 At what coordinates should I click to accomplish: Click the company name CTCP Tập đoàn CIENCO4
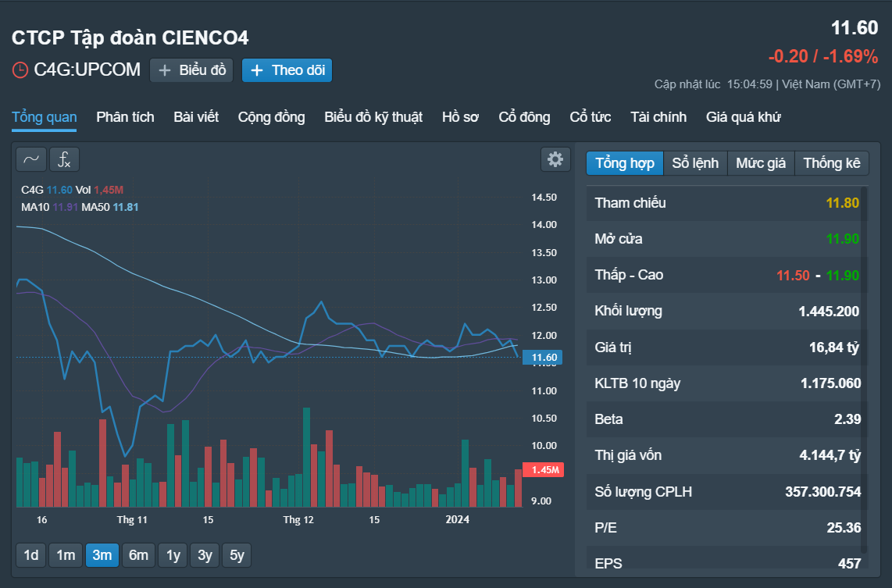[130, 37]
